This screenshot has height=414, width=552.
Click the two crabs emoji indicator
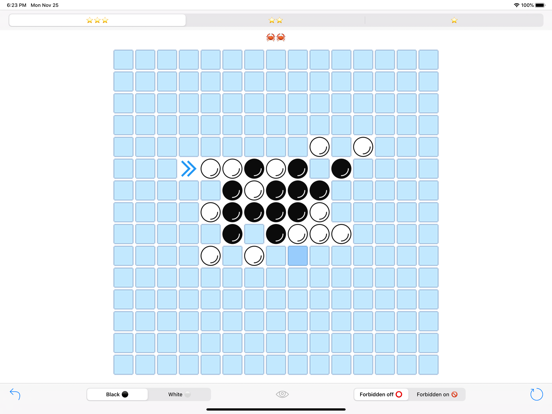(x=276, y=37)
